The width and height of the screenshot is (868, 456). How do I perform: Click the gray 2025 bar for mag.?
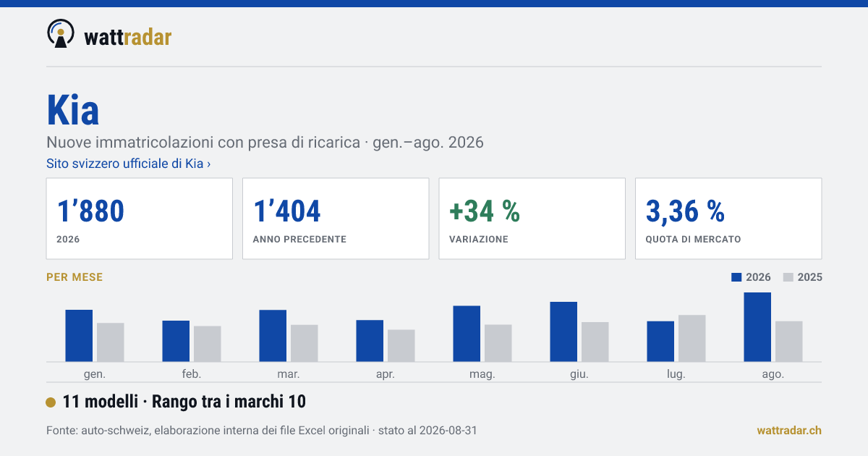pyautogui.click(x=498, y=343)
